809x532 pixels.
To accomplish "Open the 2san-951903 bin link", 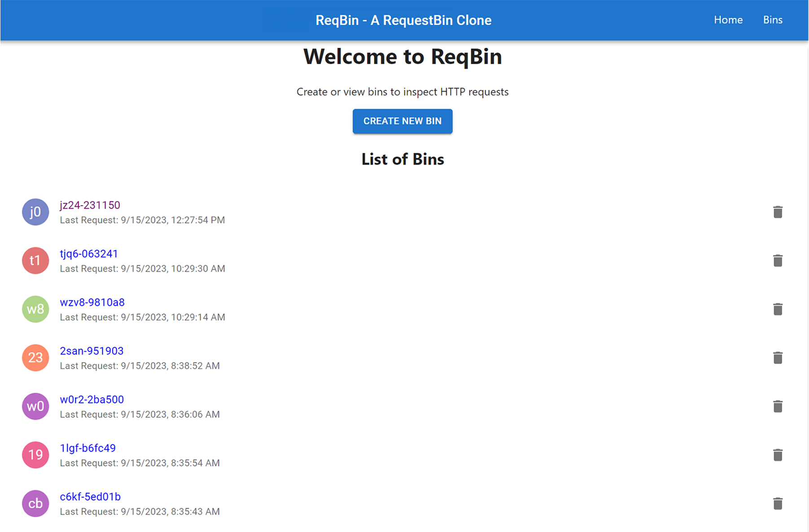I will (92, 351).
